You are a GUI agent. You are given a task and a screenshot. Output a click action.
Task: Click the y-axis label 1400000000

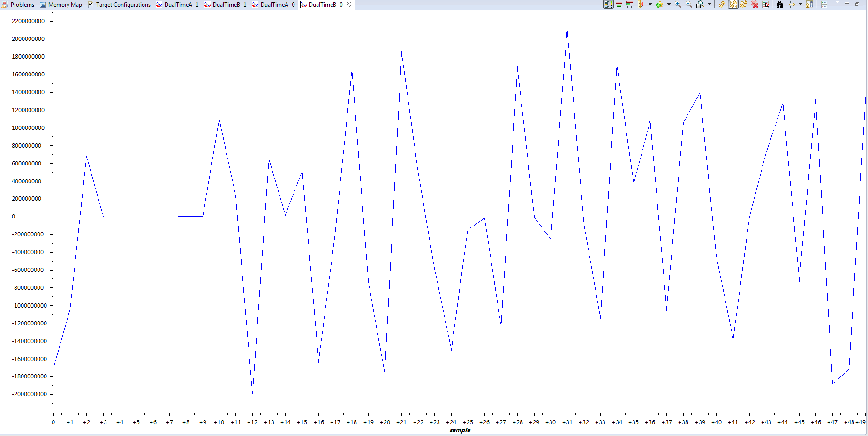click(x=28, y=92)
